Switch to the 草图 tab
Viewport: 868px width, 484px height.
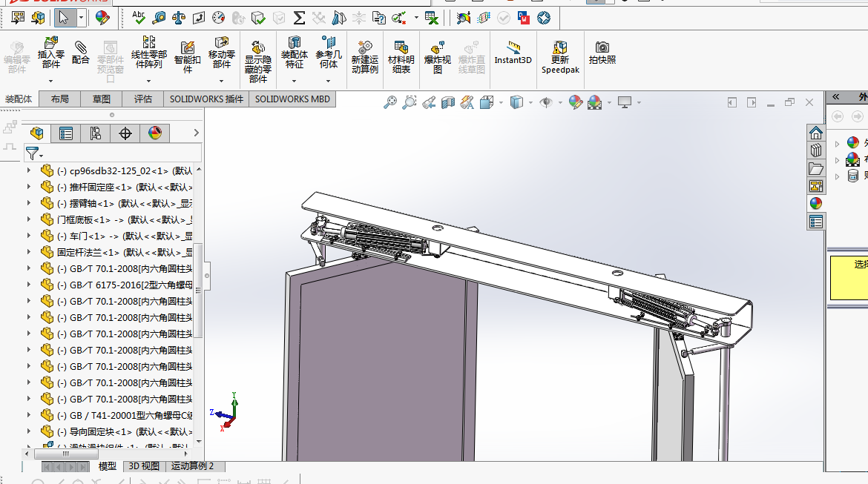pos(102,99)
